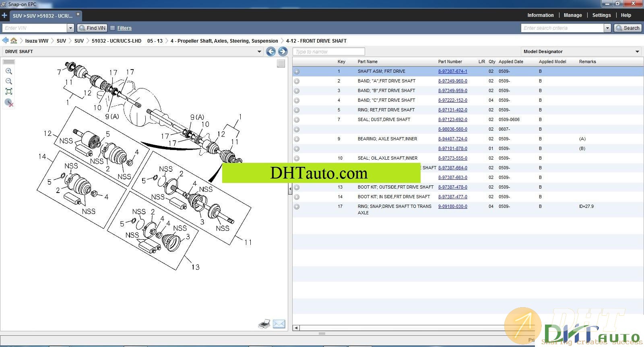
Task: Open search criteria dropdown
Action: click(x=607, y=28)
